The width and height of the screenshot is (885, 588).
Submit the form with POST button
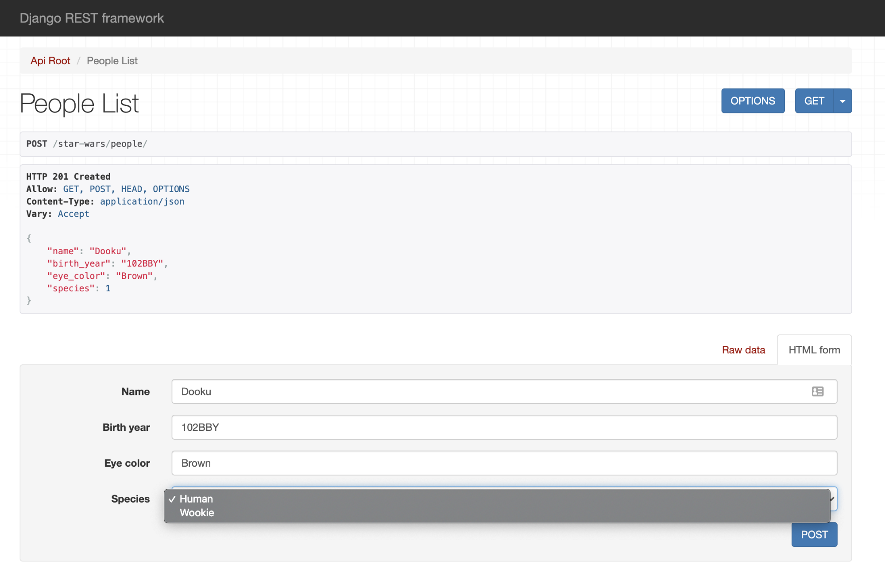[x=814, y=534]
